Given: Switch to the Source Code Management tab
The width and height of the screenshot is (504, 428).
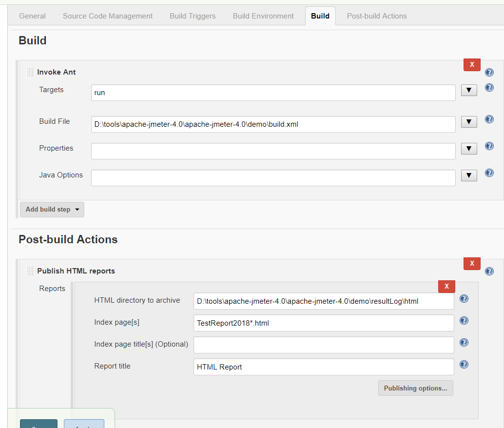Looking at the screenshot, I should click(107, 16).
